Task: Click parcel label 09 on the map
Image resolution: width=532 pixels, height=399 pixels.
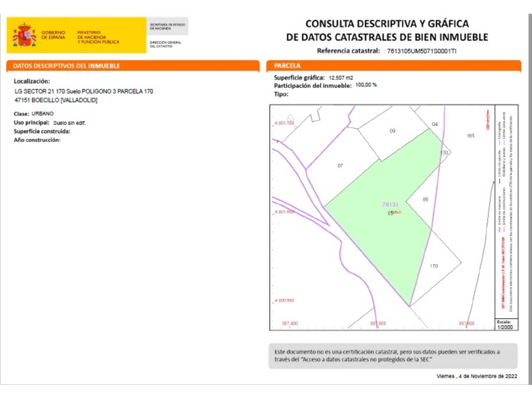Action: click(392, 131)
